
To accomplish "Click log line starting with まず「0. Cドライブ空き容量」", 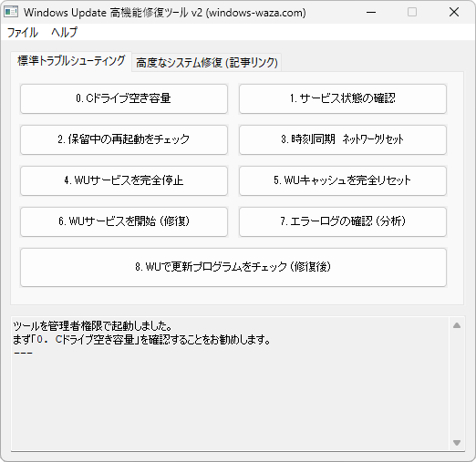I will tap(141, 340).
